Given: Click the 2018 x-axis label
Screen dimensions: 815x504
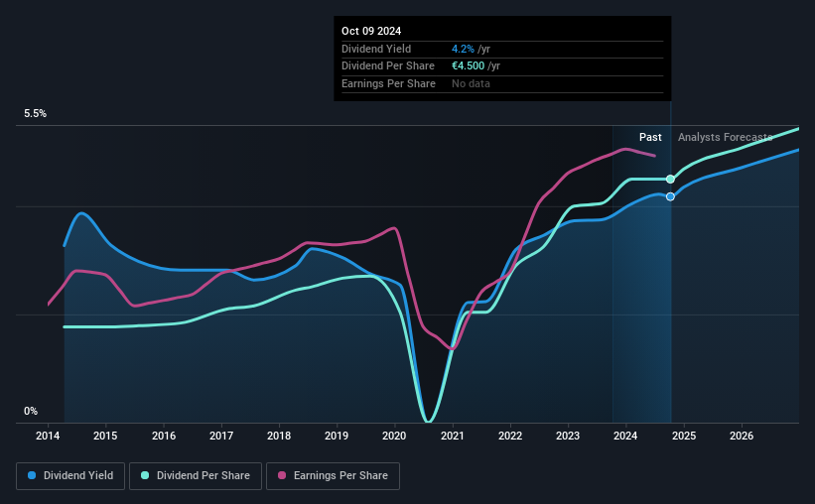Looking at the screenshot, I should tap(279, 436).
